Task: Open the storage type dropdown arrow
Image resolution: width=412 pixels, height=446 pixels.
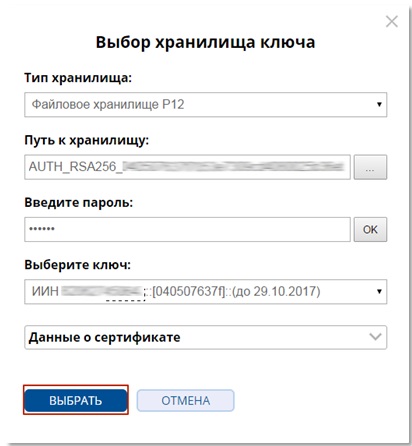Action: (379, 104)
